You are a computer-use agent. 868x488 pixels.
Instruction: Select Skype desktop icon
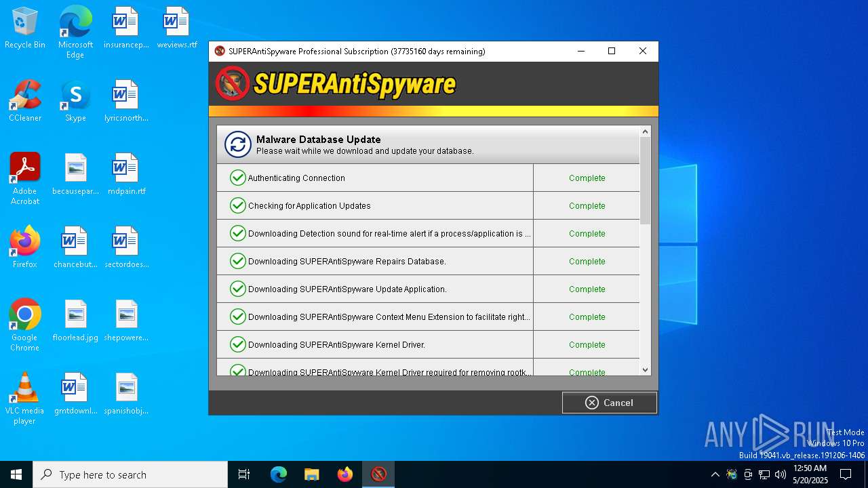point(75,101)
